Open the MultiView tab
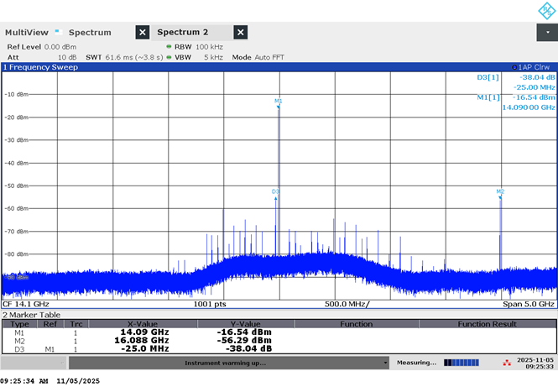The image size is (558, 392). [27, 33]
